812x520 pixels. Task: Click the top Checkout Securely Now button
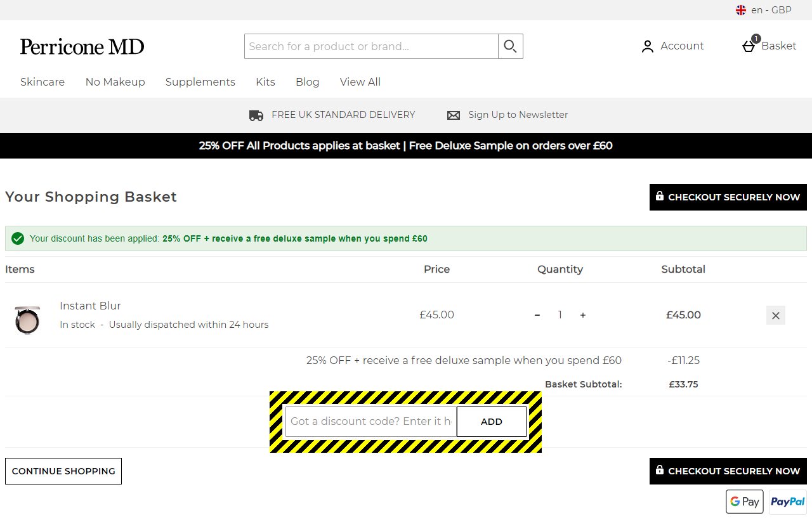[728, 197]
